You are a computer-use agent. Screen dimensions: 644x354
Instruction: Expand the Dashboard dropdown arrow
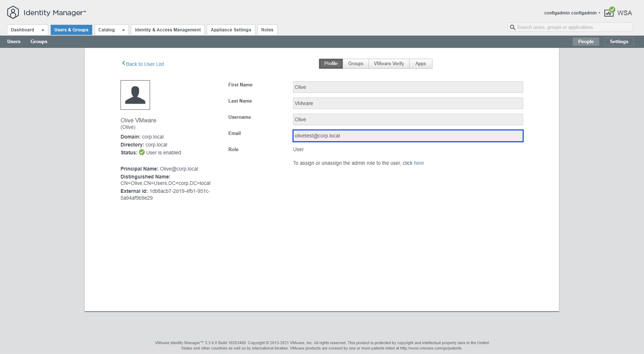click(x=43, y=30)
